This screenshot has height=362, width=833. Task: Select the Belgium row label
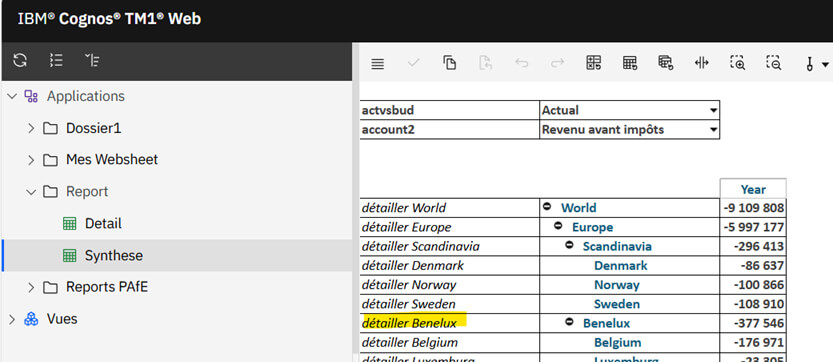coord(617,342)
